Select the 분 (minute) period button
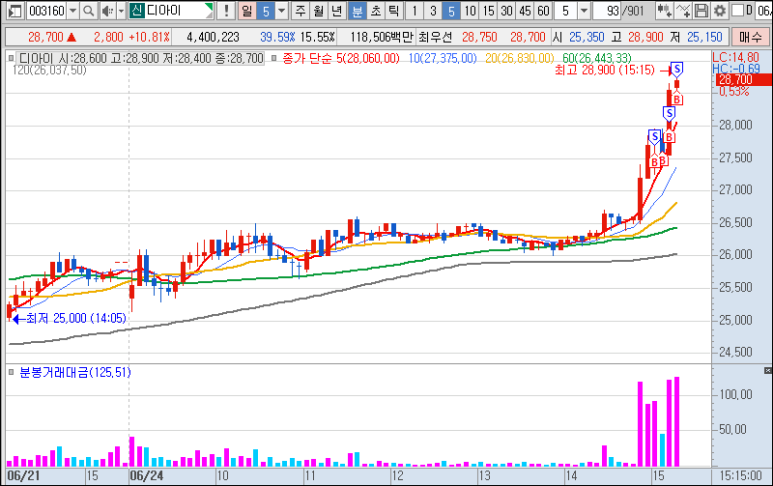The width and height of the screenshot is (773, 486). point(357,10)
